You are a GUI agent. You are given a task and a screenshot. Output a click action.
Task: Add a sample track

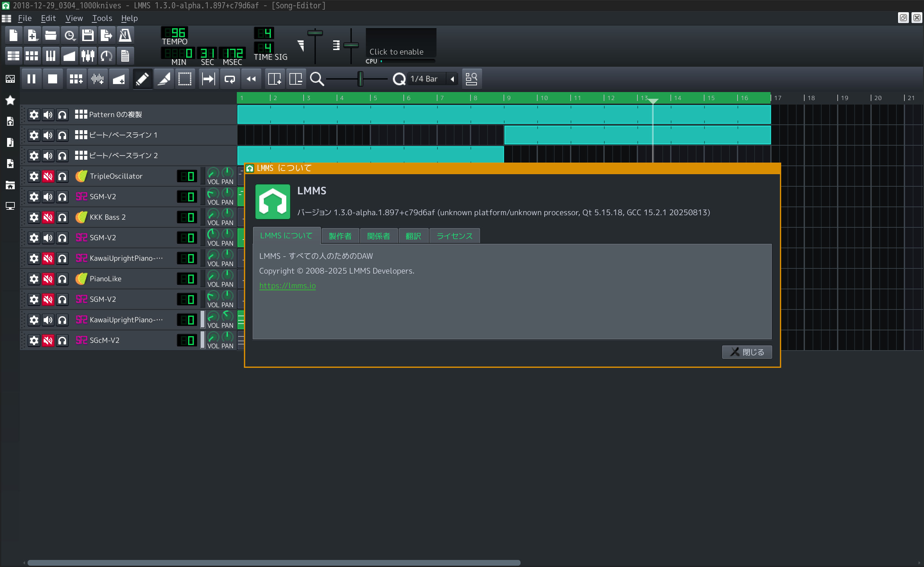(x=98, y=79)
